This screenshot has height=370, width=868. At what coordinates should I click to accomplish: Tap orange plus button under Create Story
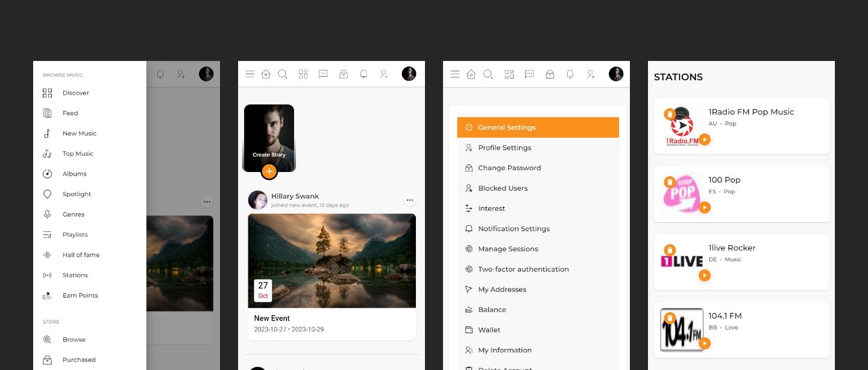pos(269,171)
